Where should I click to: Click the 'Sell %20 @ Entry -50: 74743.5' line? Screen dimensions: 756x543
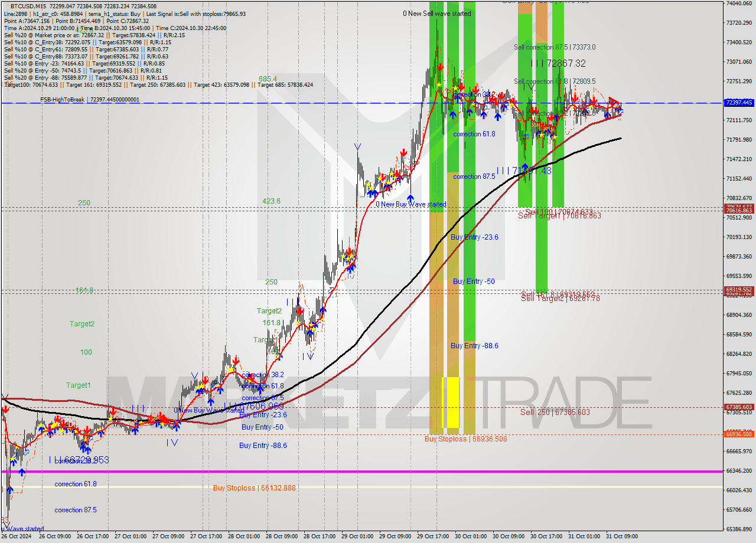pyautogui.click(x=84, y=70)
